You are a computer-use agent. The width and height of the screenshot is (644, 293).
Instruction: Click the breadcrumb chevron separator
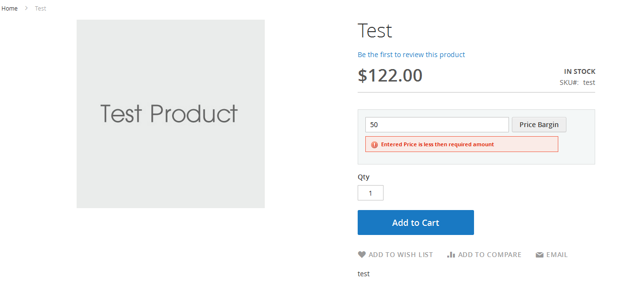(x=26, y=8)
